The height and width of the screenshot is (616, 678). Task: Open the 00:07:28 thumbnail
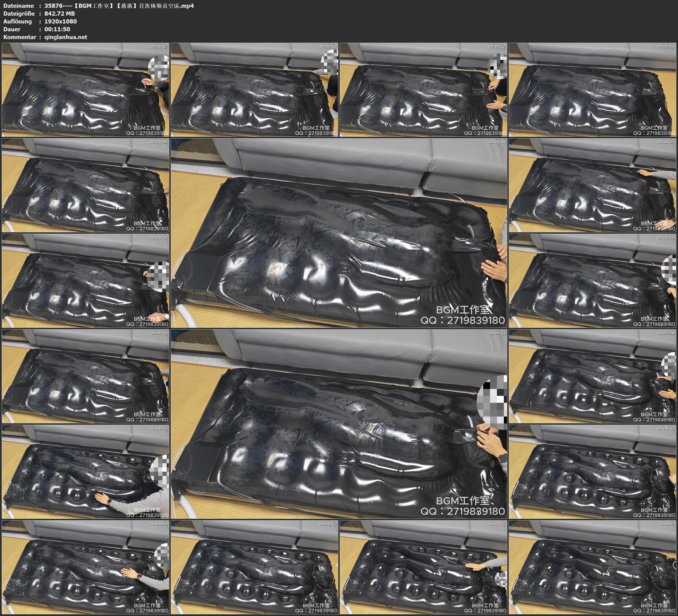point(593,376)
